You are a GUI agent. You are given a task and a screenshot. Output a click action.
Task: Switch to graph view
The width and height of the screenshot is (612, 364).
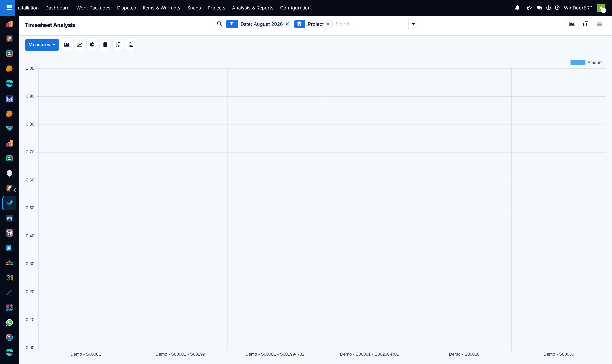point(572,24)
